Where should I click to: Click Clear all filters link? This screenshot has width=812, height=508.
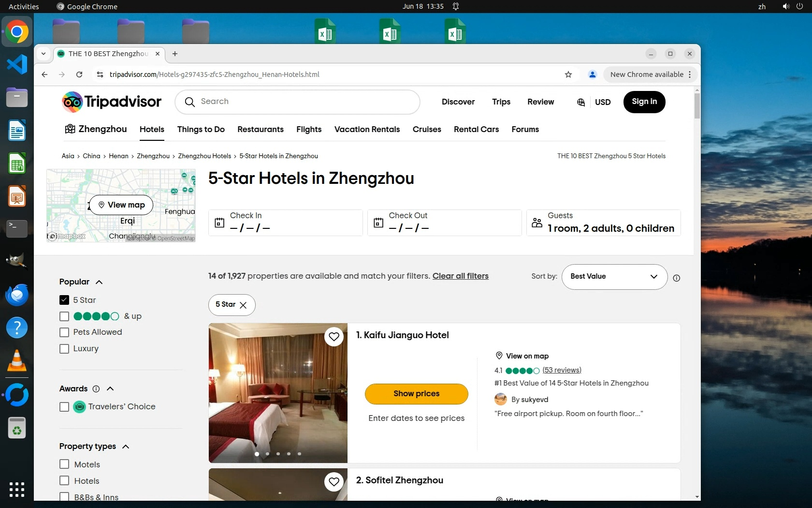point(460,276)
